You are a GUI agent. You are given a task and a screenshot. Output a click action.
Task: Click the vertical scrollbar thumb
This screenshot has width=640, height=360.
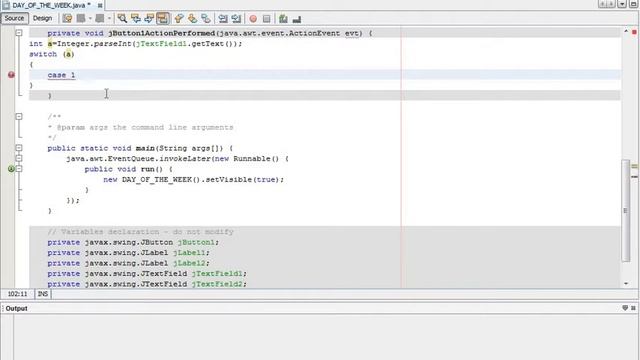click(x=626, y=210)
